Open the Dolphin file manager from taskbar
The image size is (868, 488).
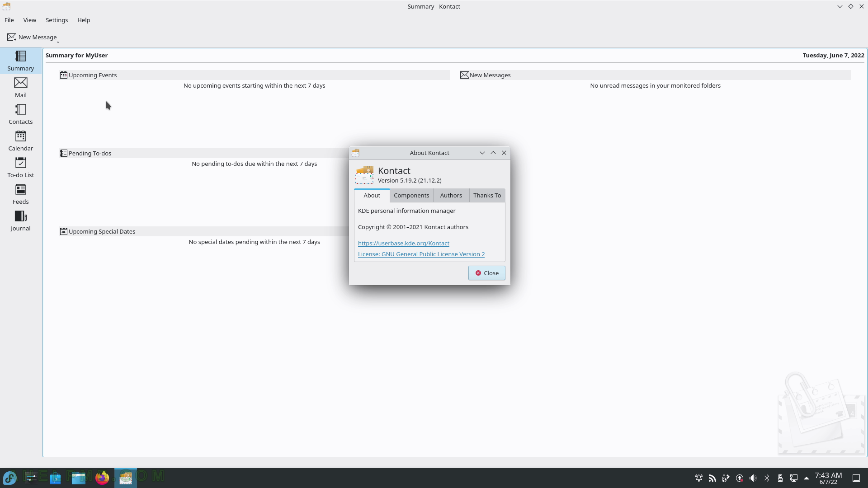click(79, 478)
